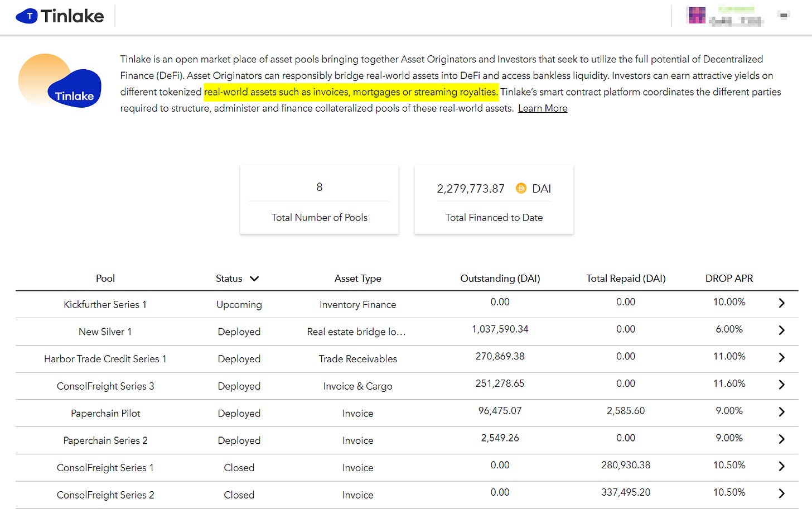
Task: Open ConsolFreight Series 2 row chevron
Action: [x=781, y=493]
